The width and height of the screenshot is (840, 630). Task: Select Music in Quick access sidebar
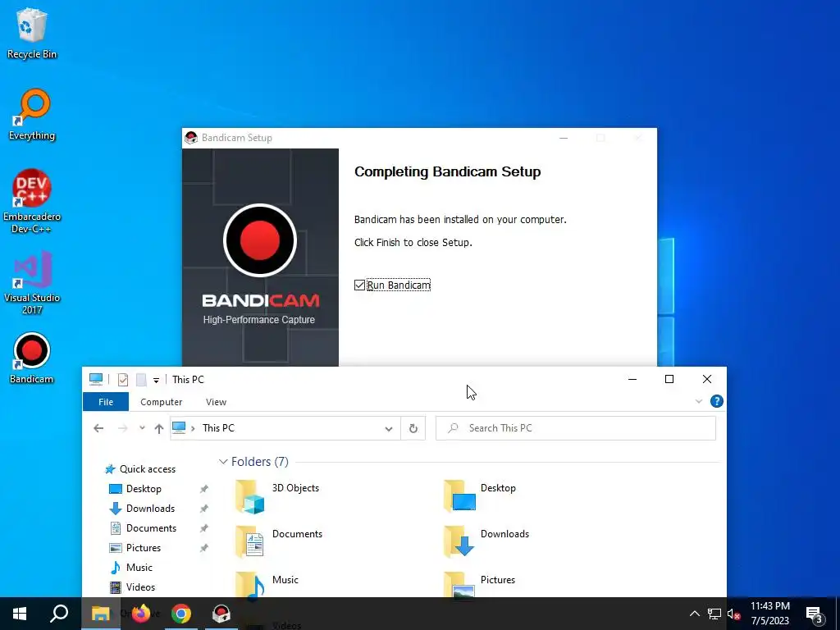139,568
